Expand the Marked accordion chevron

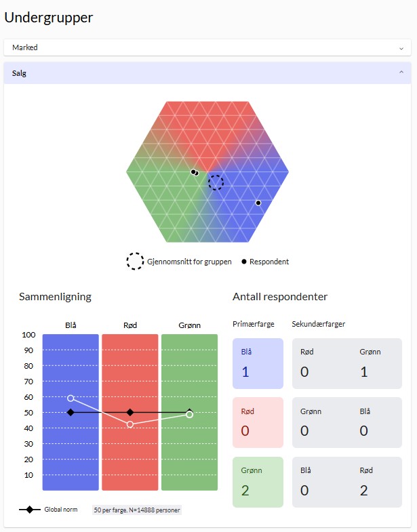pos(401,48)
